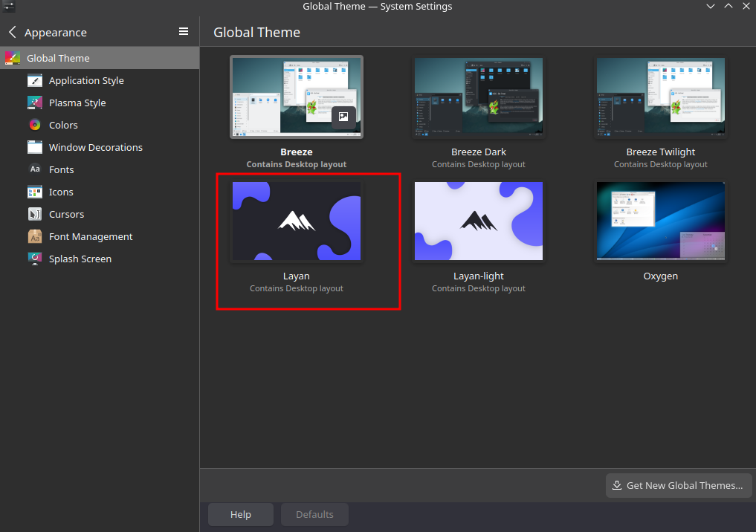The image size is (756, 532).
Task: Click the Global Theme sidebar icon
Action: (13, 58)
